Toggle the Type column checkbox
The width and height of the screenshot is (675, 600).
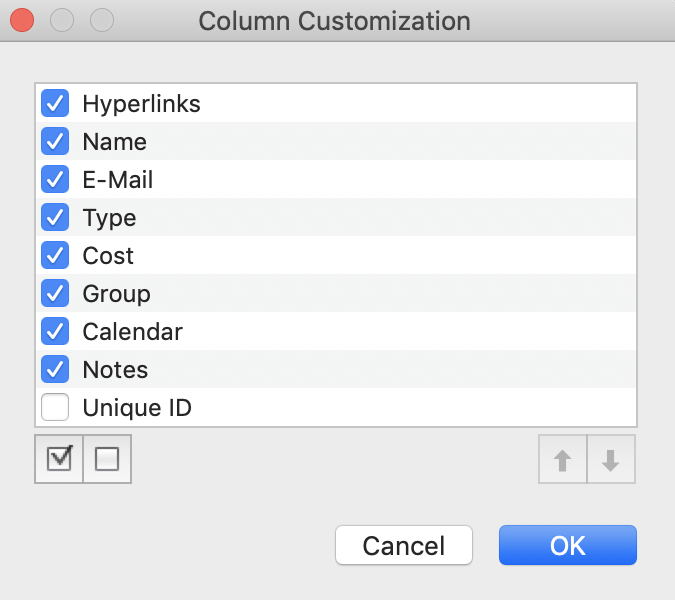[x=55, y=217]
